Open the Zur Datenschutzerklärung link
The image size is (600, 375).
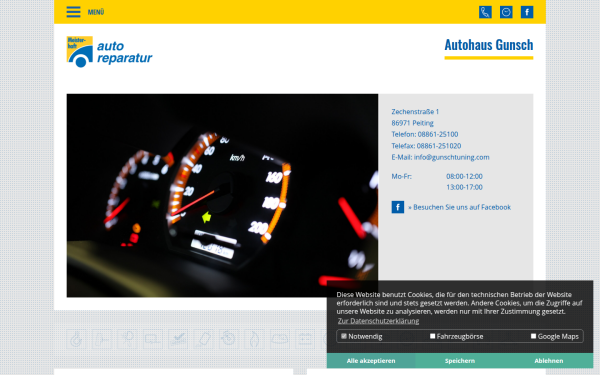click(x=378, y=321)
